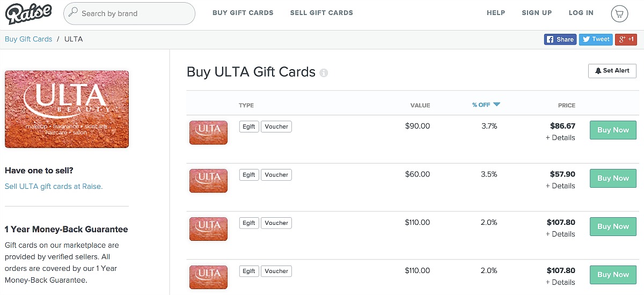
Task: Click Buy Now for the $90.00 card
Action: [x=613, y=130]
